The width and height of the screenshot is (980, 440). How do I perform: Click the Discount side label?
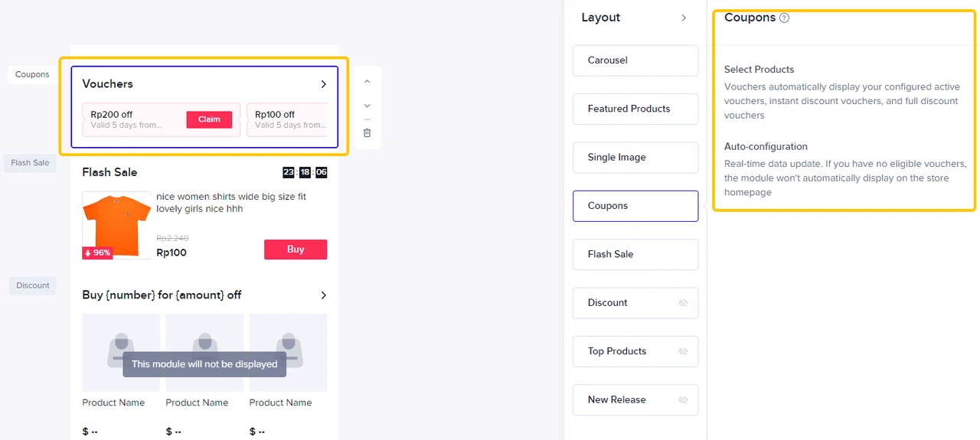pos(33,285)
